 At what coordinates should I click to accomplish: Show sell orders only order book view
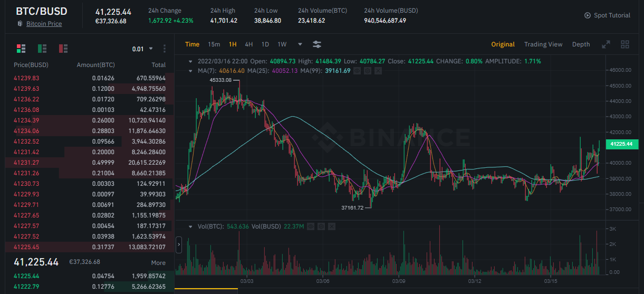point(63,49)
